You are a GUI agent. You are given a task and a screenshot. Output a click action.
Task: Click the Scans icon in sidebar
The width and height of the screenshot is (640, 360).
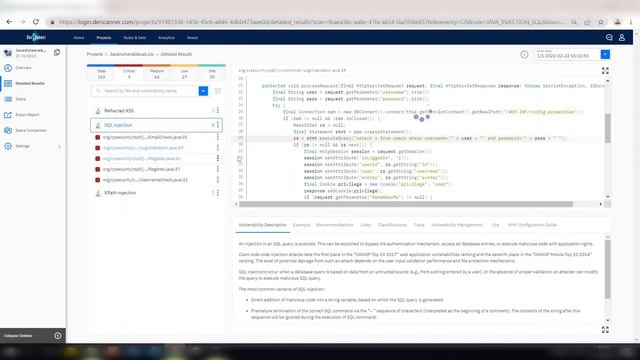click(x=8, y=99)
